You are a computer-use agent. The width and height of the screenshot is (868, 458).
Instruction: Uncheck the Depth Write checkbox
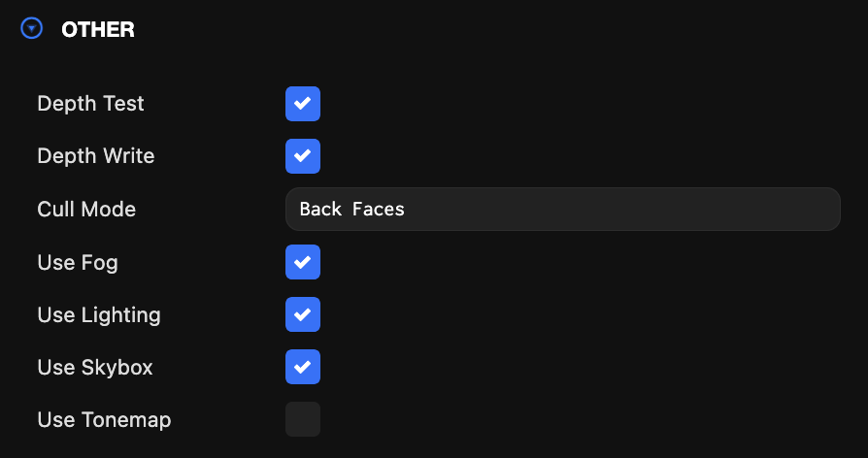coord(303,156)
